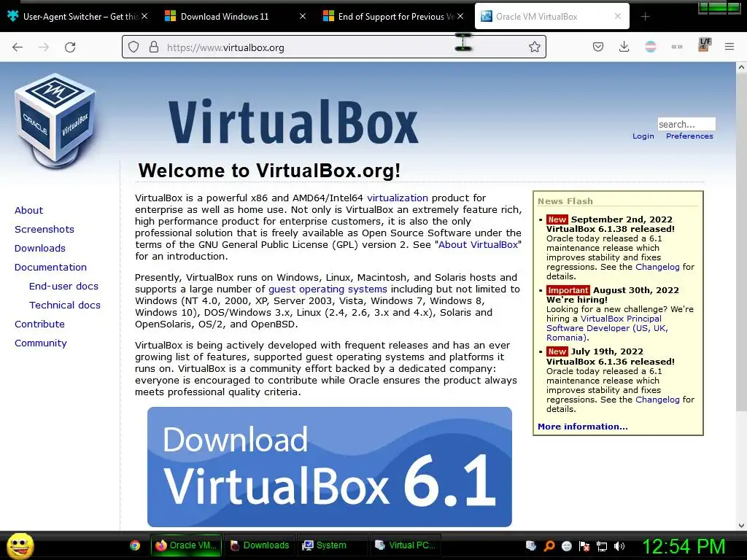747x560 pixels.
Task: Open the VirtualBox Principal Software Developer link
Action: (607, 328)
